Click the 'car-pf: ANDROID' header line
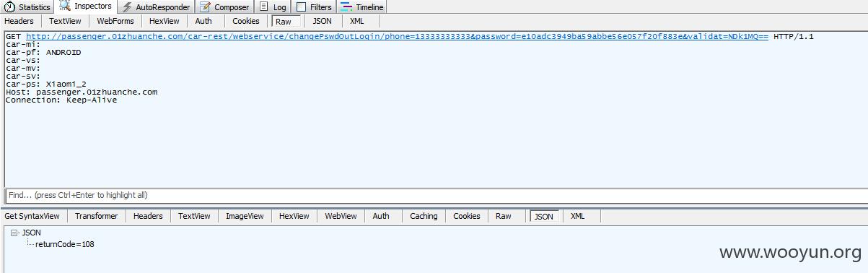 coord(43,52)
